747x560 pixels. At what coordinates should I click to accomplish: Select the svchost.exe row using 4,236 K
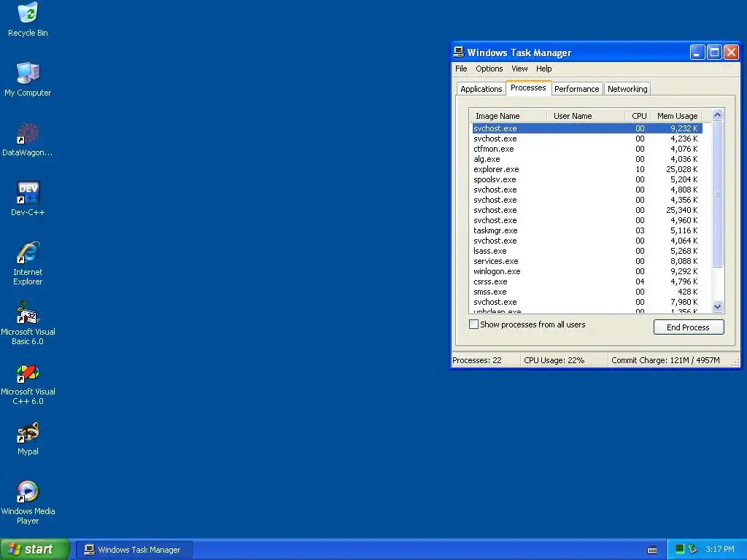[587, 139]
